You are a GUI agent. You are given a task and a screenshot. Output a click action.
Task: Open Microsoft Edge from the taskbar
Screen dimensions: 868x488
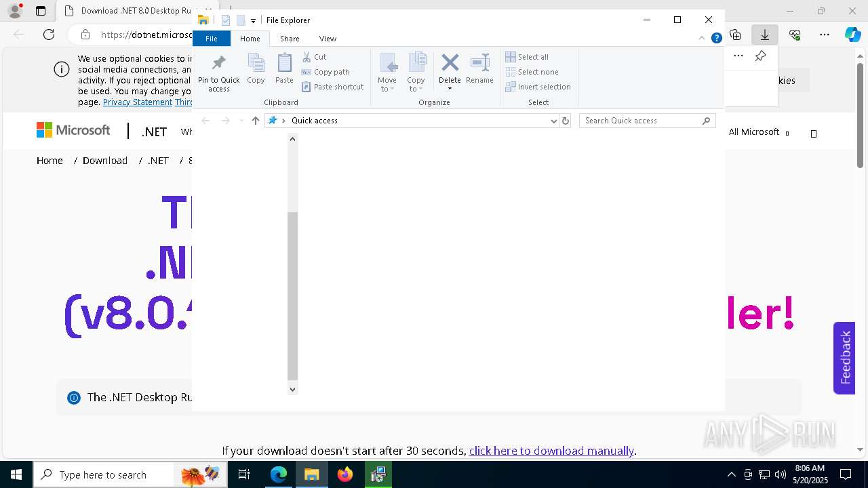tap(279, 474)
